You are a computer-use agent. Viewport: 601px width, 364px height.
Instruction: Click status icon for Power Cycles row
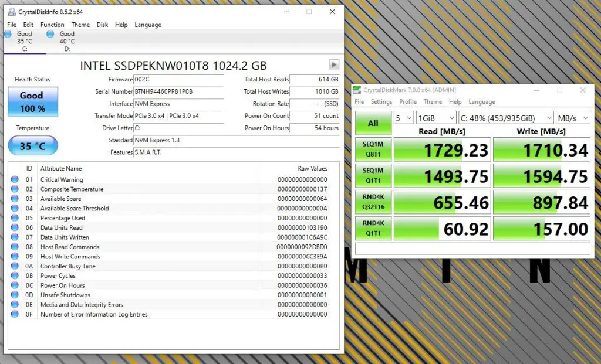(x=15, y=275)
